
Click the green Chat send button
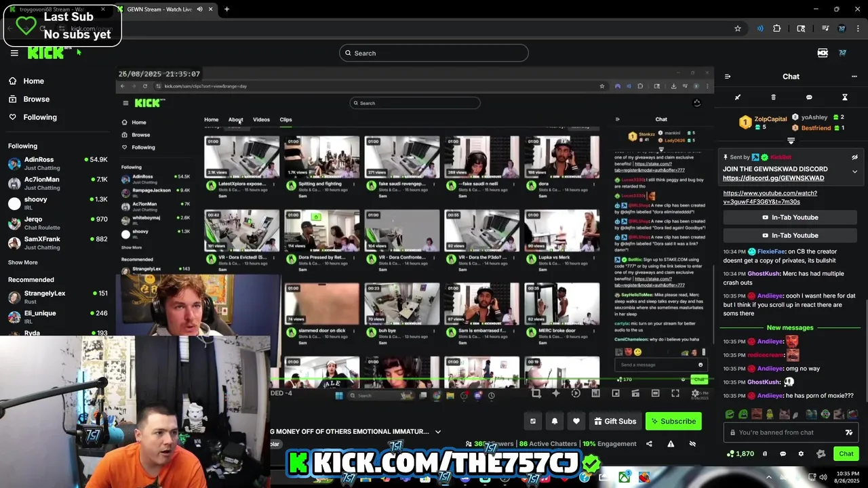click(846, 453)
